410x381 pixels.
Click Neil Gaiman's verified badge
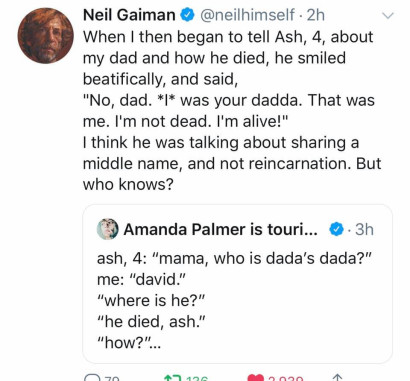187,15
